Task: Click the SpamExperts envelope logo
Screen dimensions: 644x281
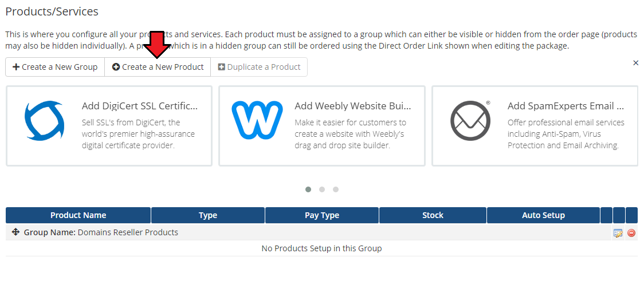Action: tap(470, 120)
